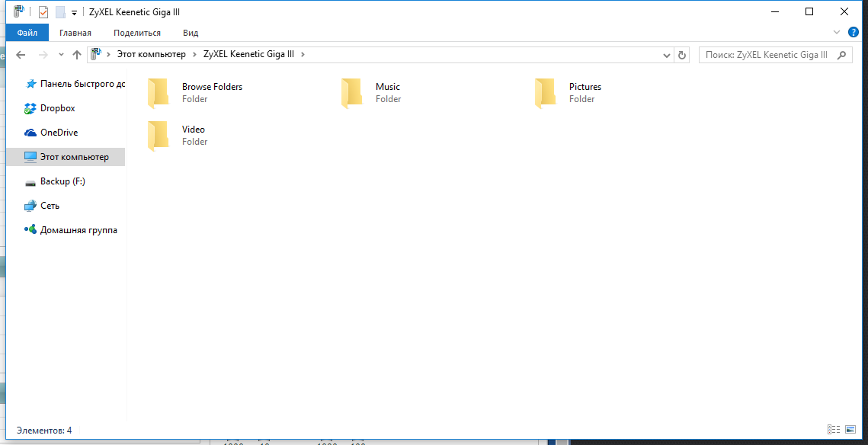
Task: Select Панель быстрого доступа in the sidebar
Action: 82,84
